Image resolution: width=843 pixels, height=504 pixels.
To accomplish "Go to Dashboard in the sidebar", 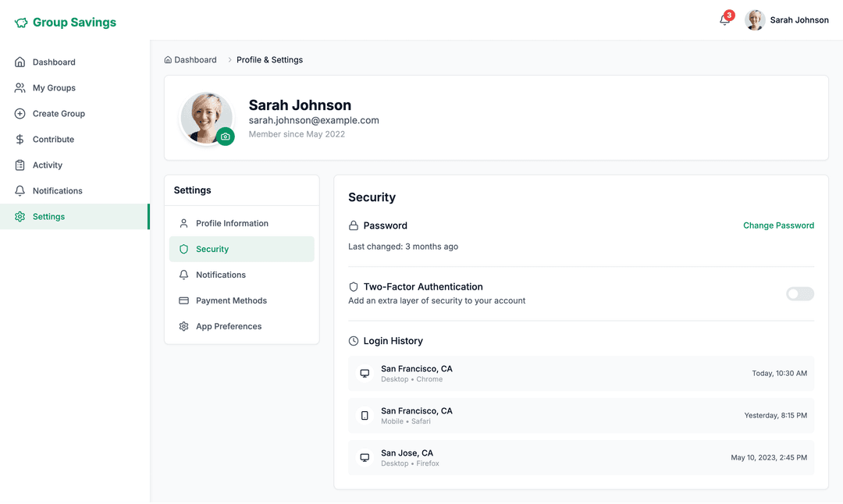I will click(x=54, y=62).
